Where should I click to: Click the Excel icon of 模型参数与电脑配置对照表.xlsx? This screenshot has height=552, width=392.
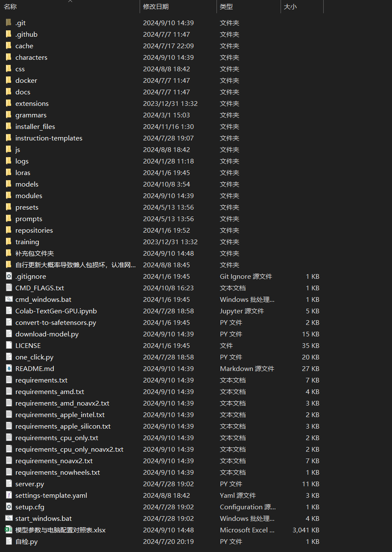click(x=9, y=530)
